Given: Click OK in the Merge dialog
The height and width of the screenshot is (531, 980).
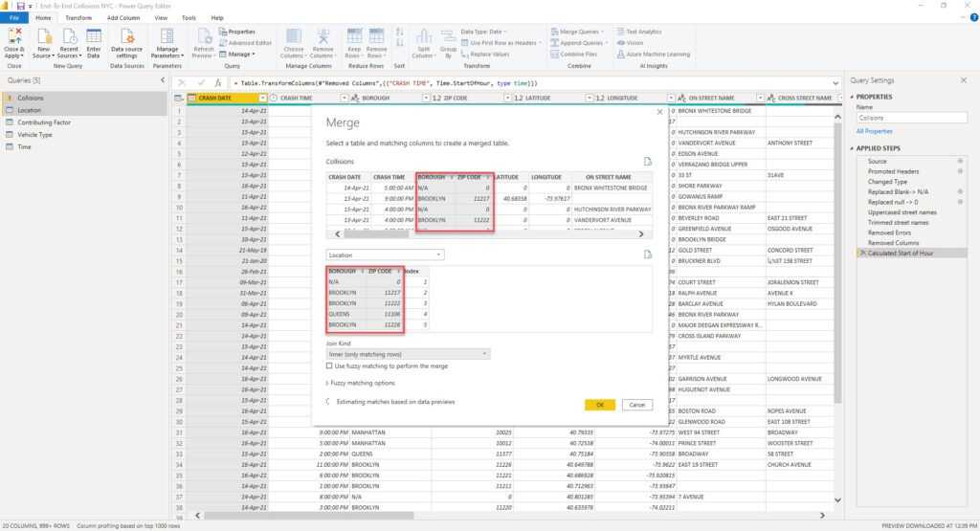Looking at the screenshot, I should 600,405.
